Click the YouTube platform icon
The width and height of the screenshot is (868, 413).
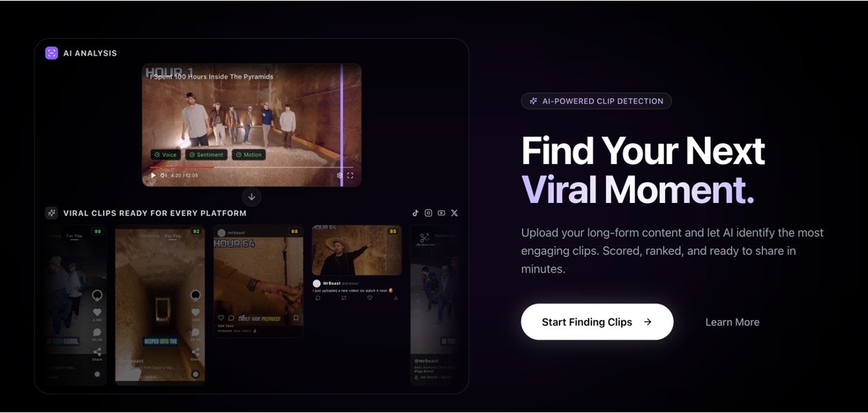441,213
